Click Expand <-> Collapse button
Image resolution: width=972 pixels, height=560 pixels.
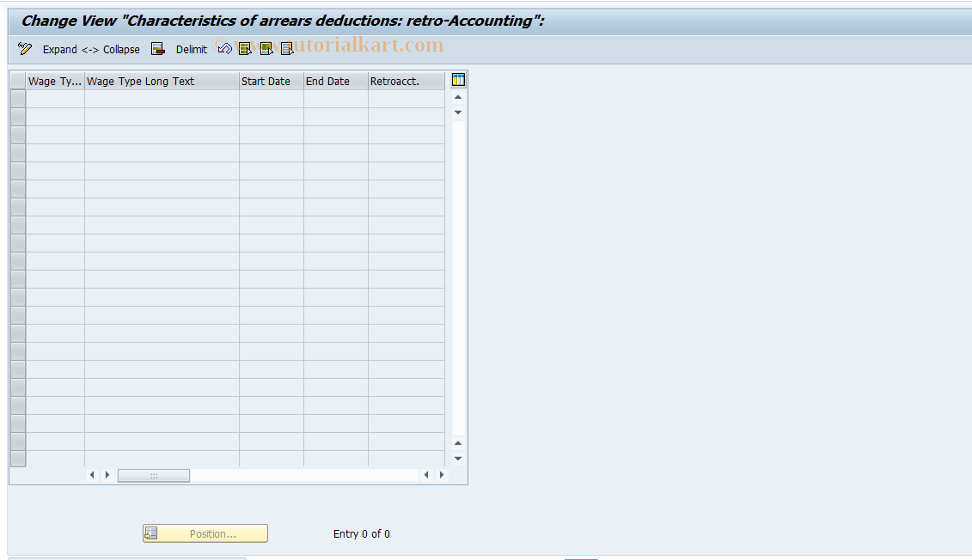(x=91, y=50)
